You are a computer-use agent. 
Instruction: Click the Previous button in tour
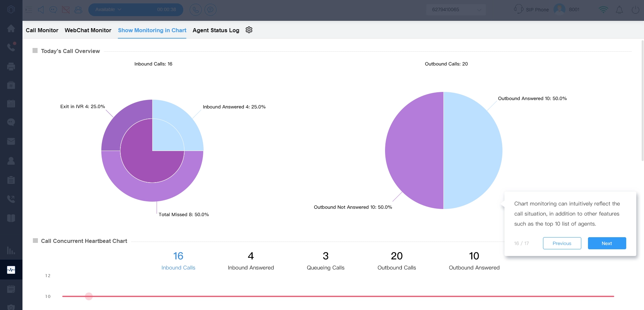562,243
